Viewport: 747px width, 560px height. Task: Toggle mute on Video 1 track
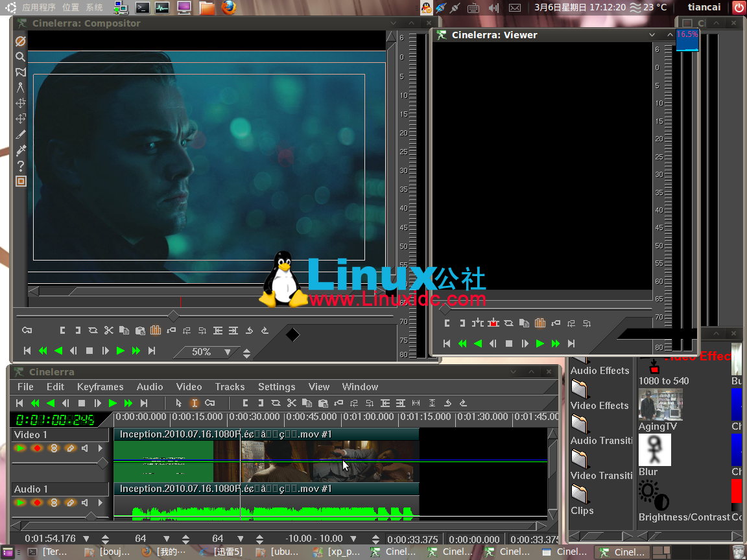tap(85, 448)
